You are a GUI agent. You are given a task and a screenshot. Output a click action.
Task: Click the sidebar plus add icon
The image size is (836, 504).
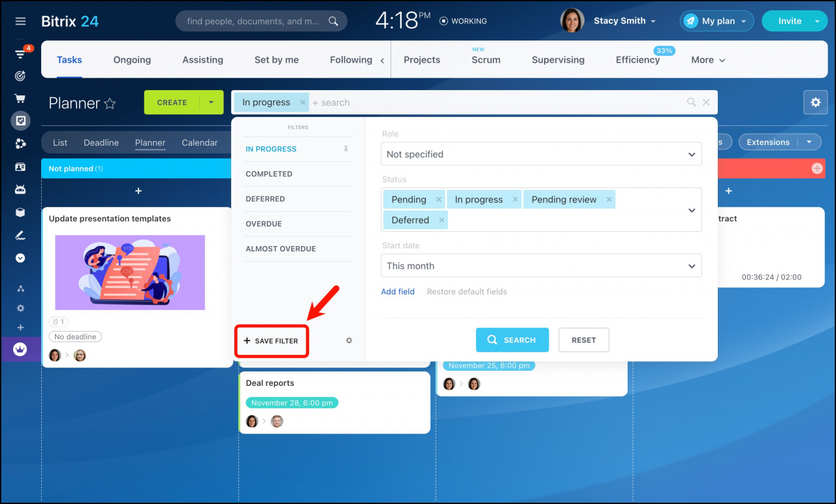click(20, 328)
